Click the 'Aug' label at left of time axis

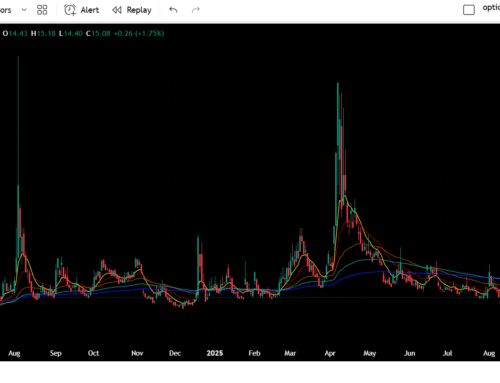pos(14,353)
